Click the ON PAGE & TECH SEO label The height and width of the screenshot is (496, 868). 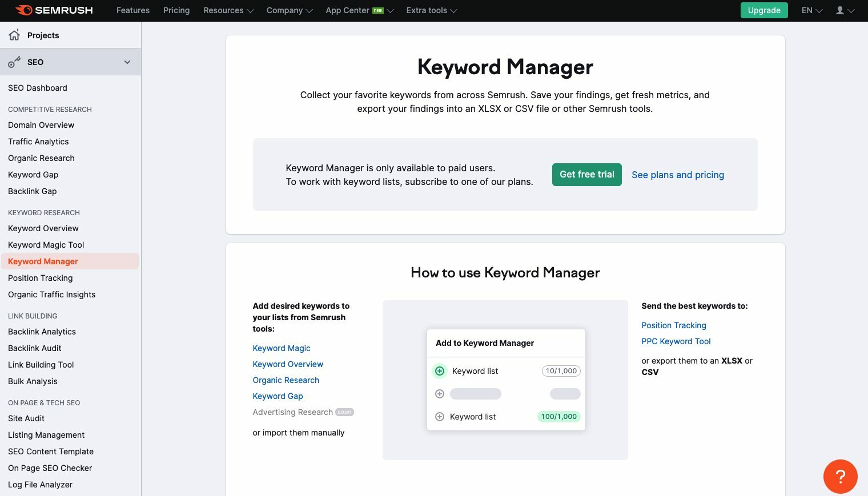click(x=44, y=403)
